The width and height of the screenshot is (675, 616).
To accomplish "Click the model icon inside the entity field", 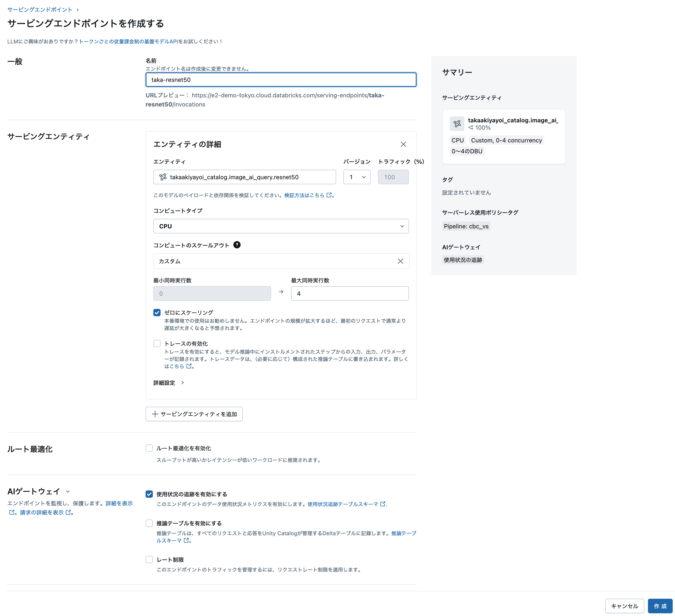I will coord(163,177).
